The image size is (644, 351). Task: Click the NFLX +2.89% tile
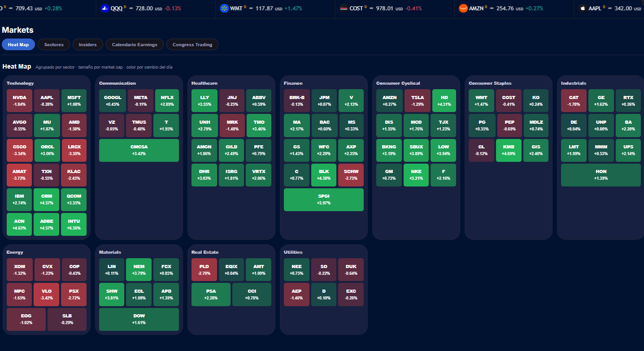(x=166, y=100)
